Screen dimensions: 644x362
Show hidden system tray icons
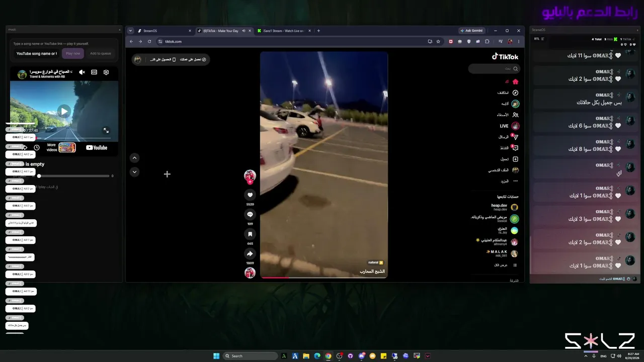[x=586, y=356]
